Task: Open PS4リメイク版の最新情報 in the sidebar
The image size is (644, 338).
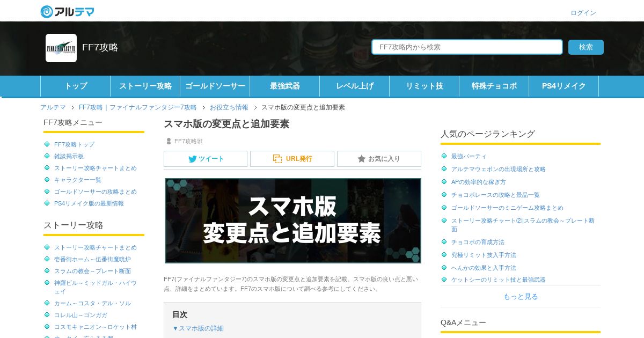Action: tap(89, 203)
